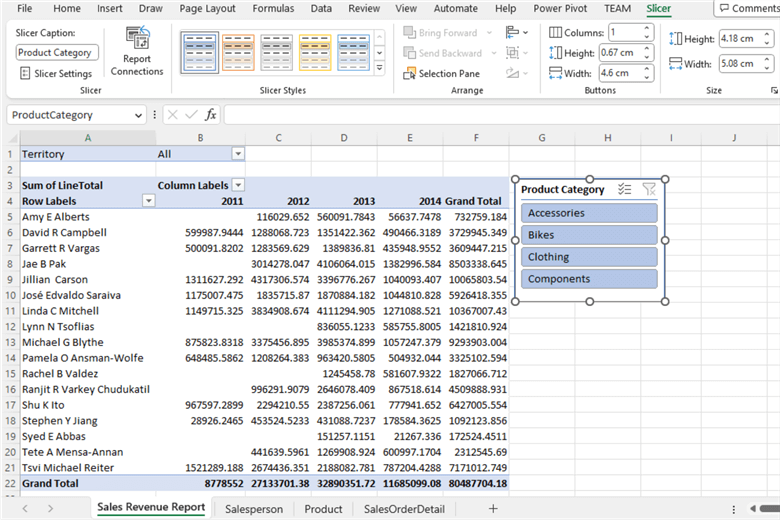The image size is (780, 520).
Task: Go to next sheet arrow
Action: [x=50, y=509]
